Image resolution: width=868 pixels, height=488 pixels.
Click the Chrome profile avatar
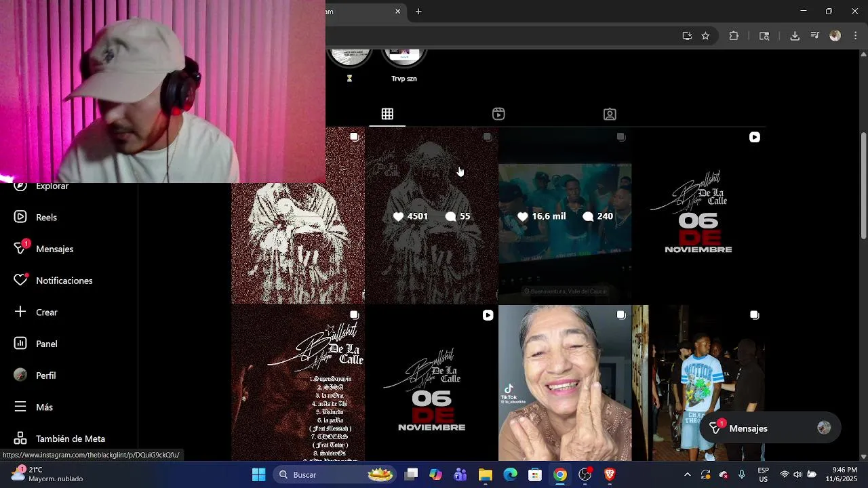pos(835,36)
